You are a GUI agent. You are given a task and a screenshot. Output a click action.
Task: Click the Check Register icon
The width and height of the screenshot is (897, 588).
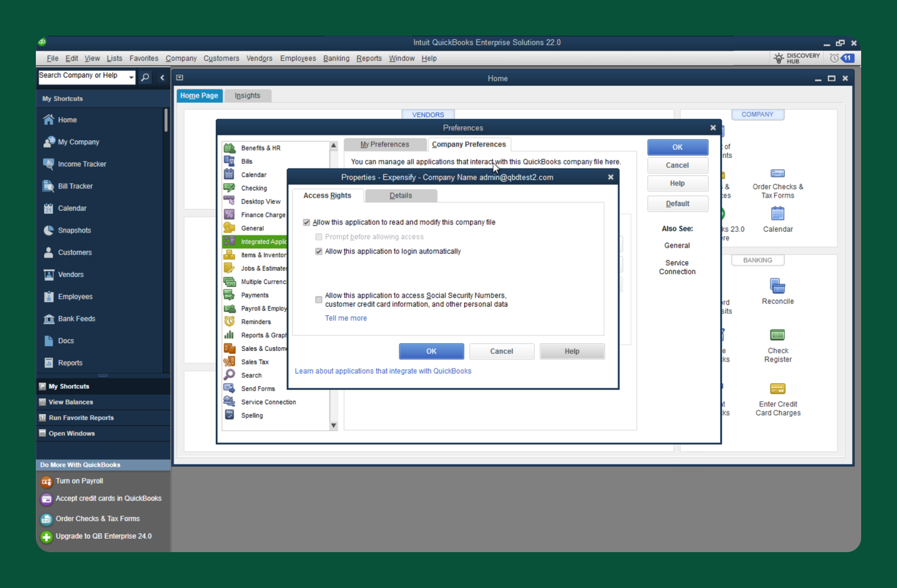click(777, 335)
